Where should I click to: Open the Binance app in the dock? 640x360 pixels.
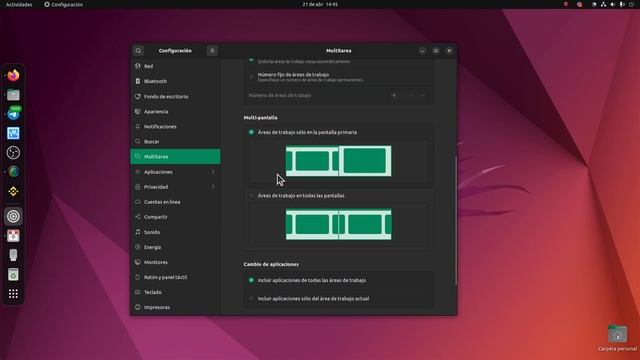coord(13,191)
